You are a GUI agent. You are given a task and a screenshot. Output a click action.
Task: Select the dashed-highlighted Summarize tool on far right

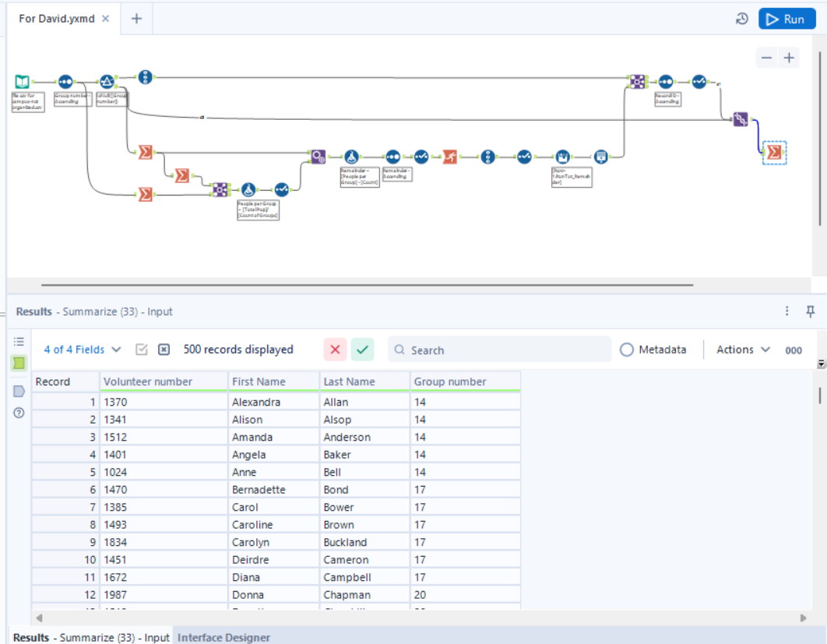[x=774, y=153]
